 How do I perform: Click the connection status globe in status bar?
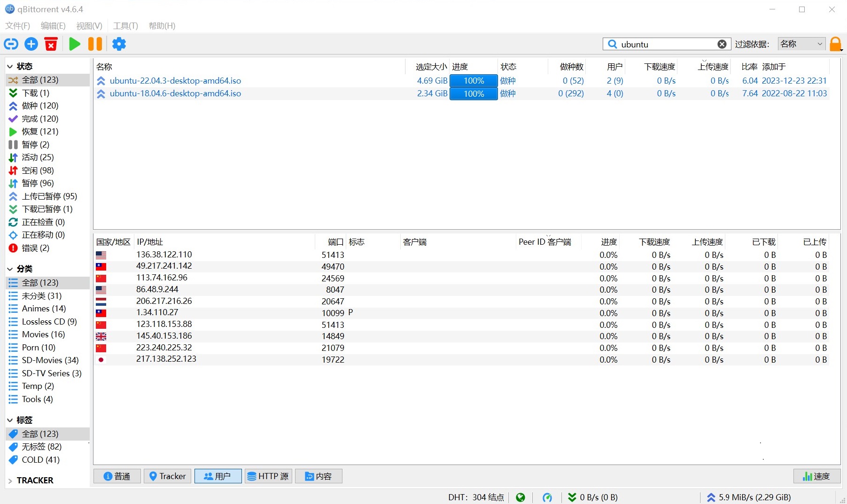(521, 497)
